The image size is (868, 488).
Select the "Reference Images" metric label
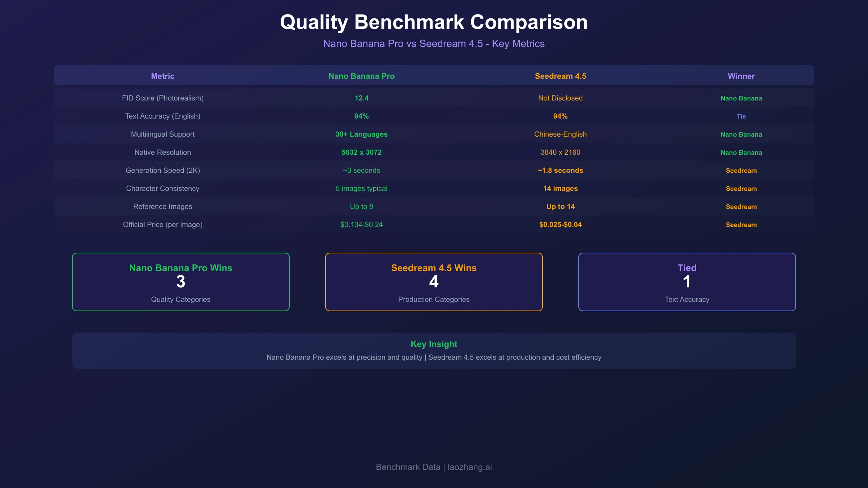163,206
